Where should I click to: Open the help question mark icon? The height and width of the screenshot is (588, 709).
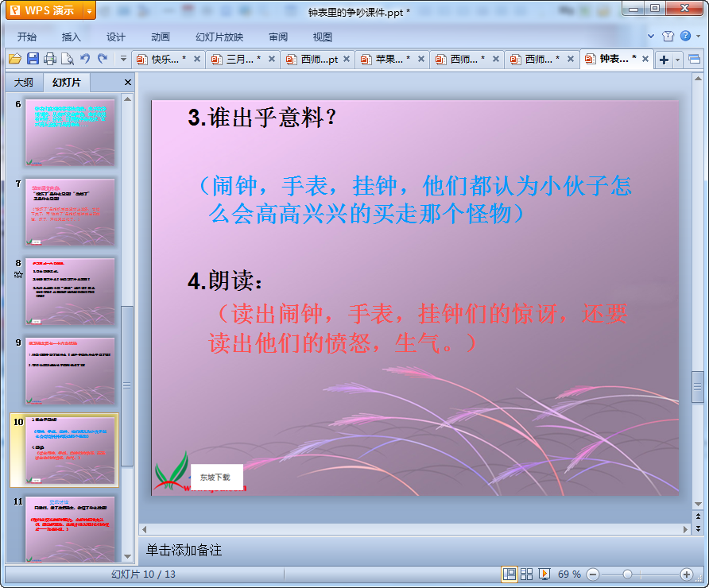tap(685, 36)
